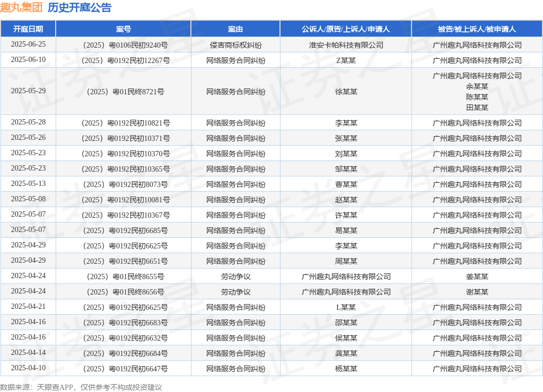Click date cell 2025-04-10
Image resolution: width=543 pixels, height=392 pixels.
[28, 368]
